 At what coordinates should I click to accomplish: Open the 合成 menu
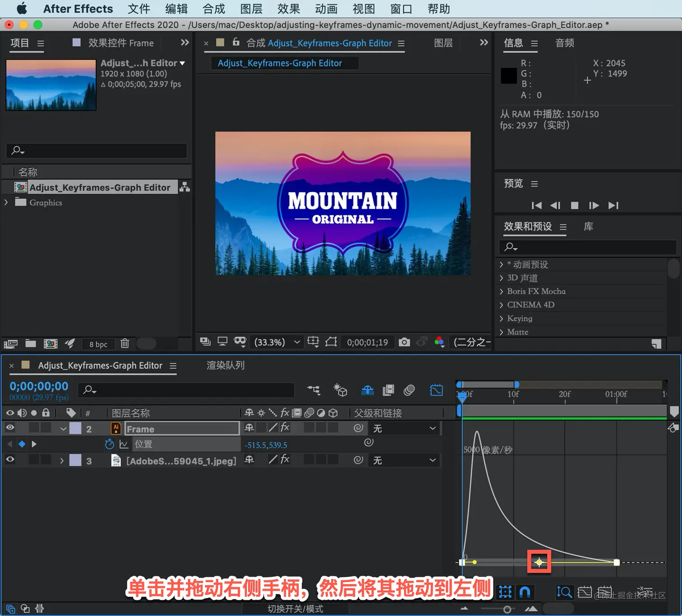point(214,9)
